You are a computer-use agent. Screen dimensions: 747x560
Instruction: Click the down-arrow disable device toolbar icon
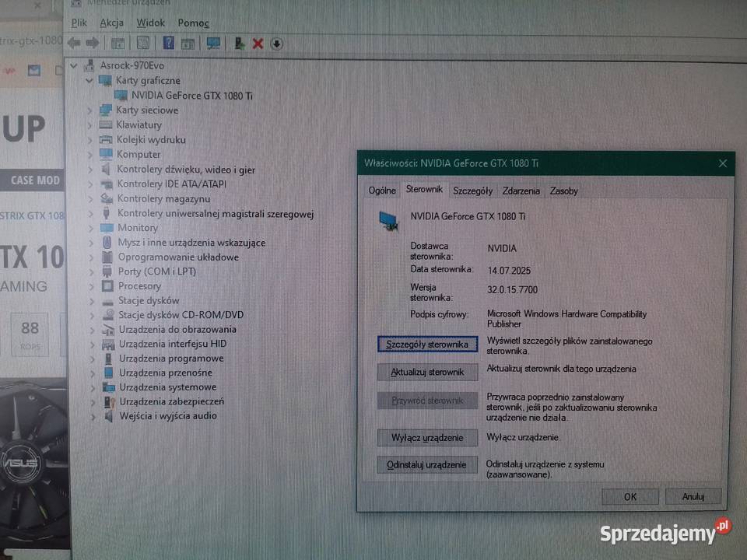[x=277, y=44]
